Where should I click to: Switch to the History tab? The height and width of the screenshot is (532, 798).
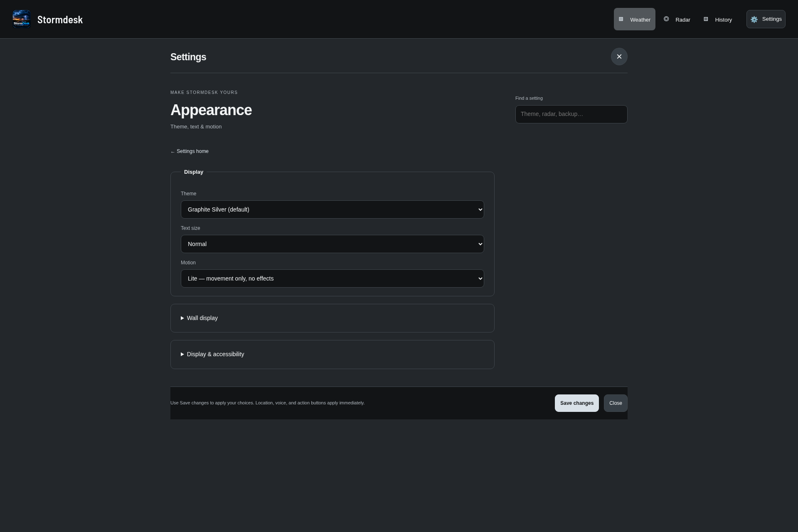[718, 19]
